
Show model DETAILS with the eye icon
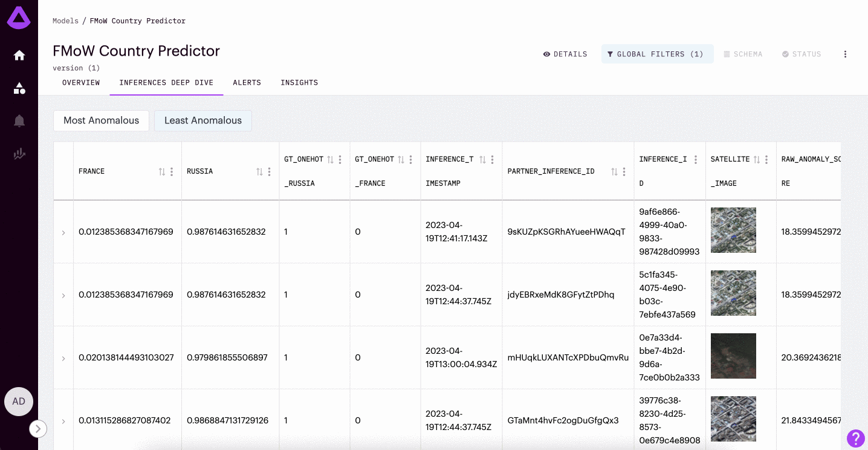(x=565, y=54)
